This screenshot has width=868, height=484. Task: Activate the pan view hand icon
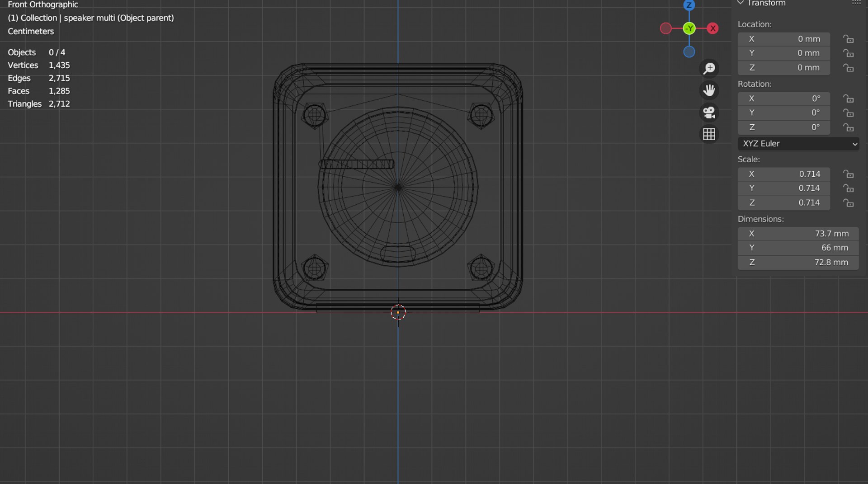[709, 90]
